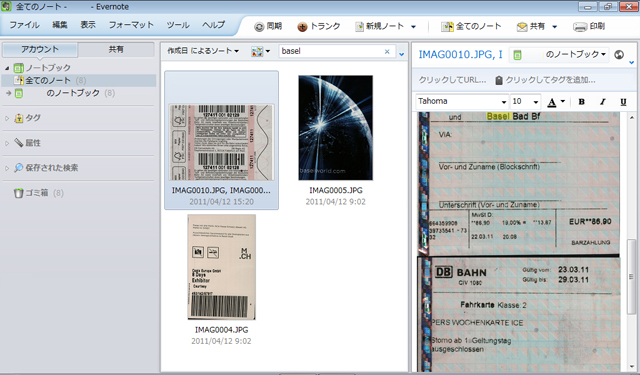The height and width of the screenshot is (375, 640).
Task: Collapse the ノートブック tree node
Action: [x=7, y=68]
